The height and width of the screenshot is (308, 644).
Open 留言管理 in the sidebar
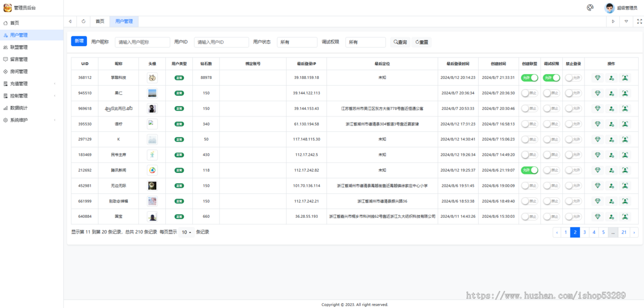(32, 60)
